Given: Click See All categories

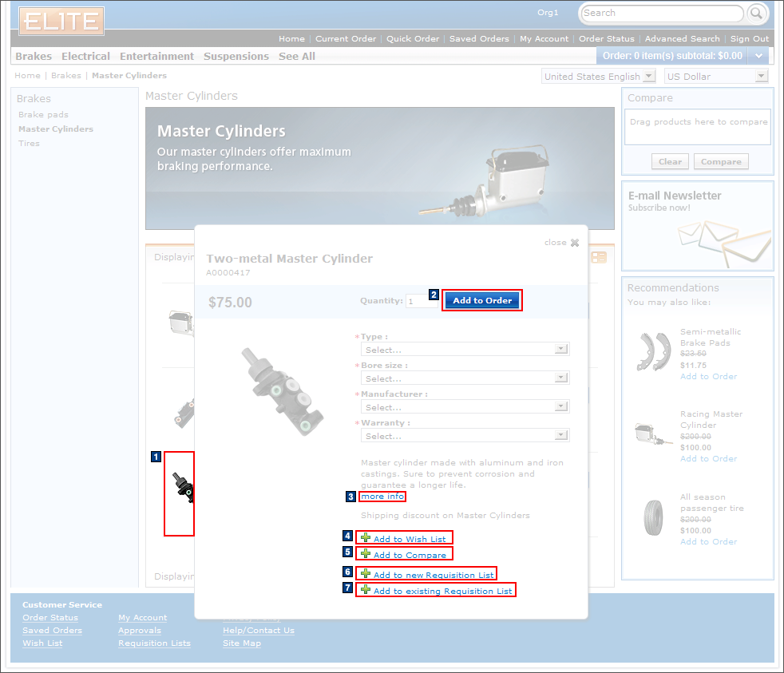Looking at the screenshot, I should [297, 56].
